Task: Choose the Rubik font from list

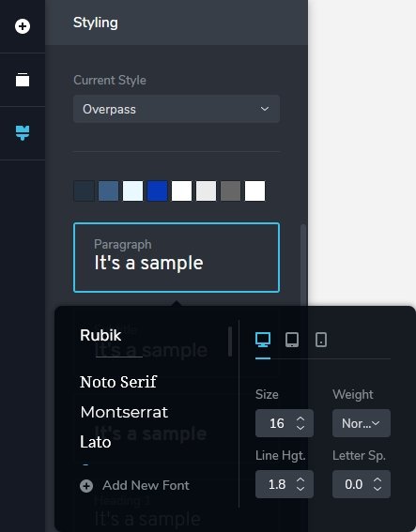Action: pos(100,335)
